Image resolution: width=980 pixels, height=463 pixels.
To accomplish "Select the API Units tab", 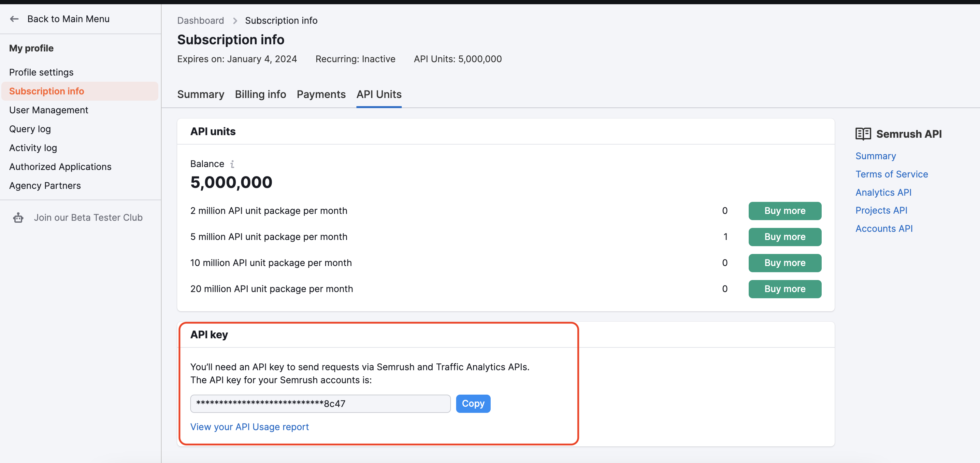I will coord(378,94).
